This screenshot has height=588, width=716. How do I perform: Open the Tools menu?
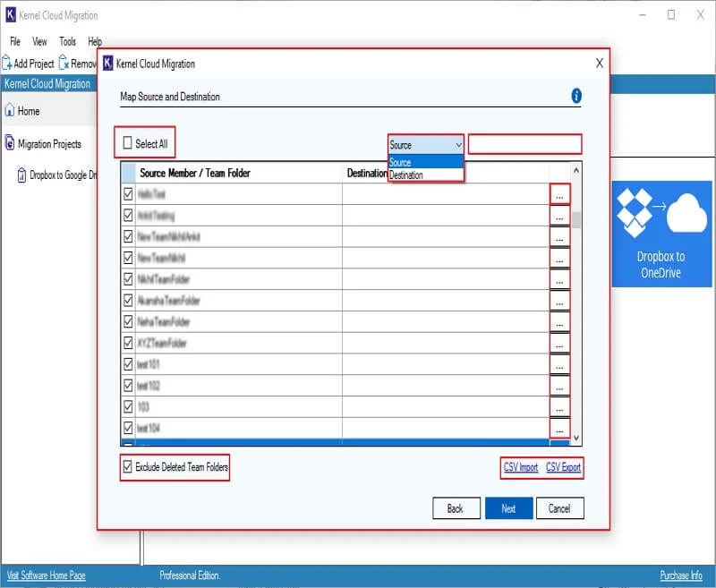point(68,41)
